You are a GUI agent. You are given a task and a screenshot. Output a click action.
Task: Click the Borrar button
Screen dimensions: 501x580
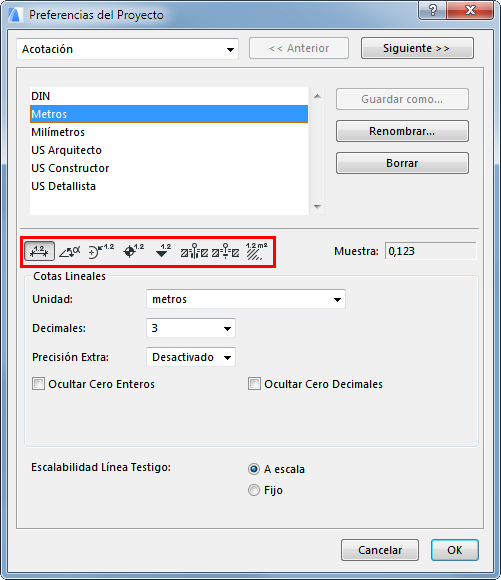402,163
